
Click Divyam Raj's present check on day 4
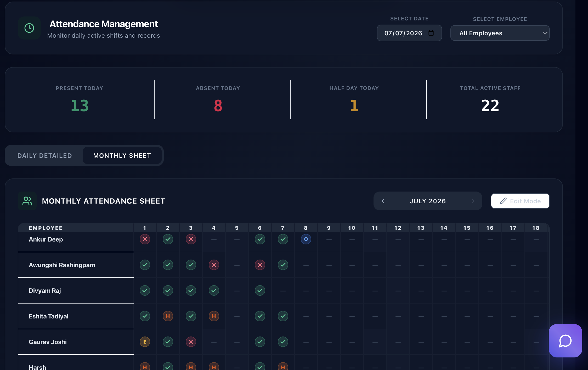(214, 290)
